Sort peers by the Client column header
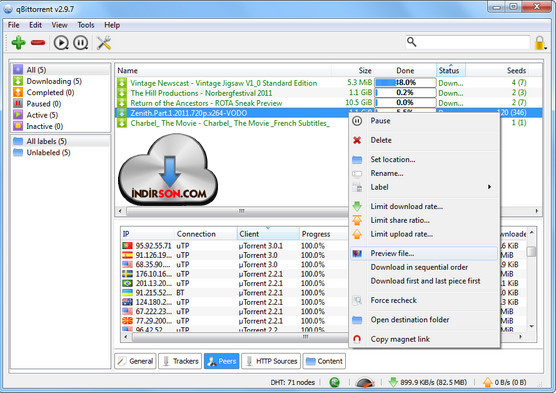The image size is (556, 393). 268,234
